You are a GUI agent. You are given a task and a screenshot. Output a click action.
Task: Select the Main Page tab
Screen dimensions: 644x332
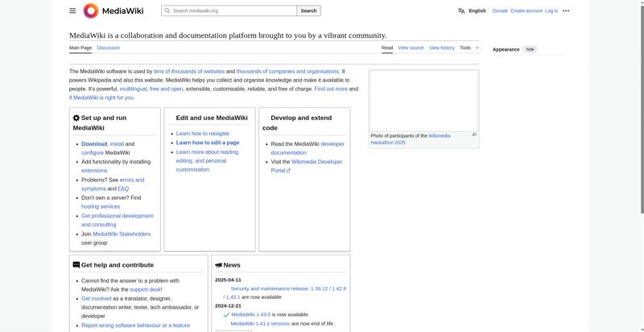click(80, 48)
